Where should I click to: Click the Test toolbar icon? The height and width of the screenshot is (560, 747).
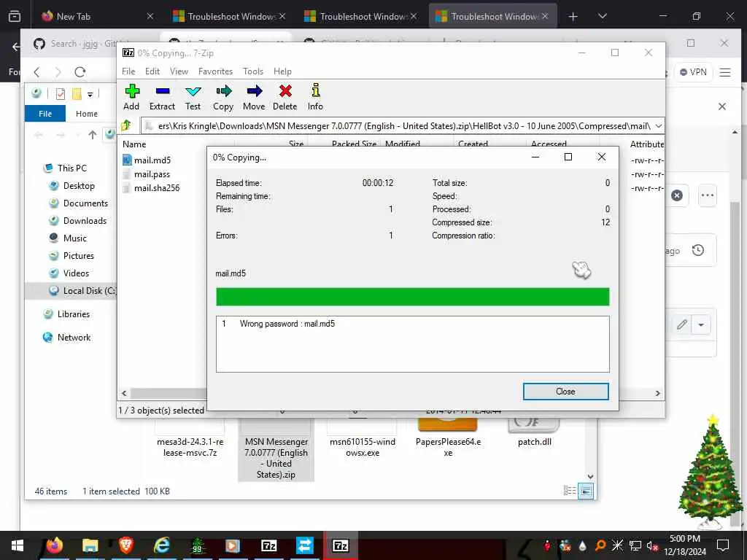pos(193,97)
